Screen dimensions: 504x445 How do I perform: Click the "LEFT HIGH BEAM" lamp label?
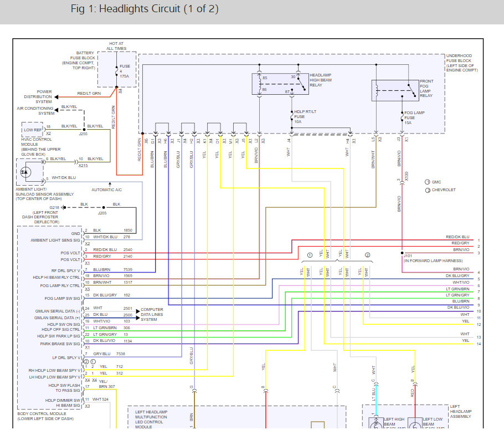pyautogui.click(x=394, y=422)
